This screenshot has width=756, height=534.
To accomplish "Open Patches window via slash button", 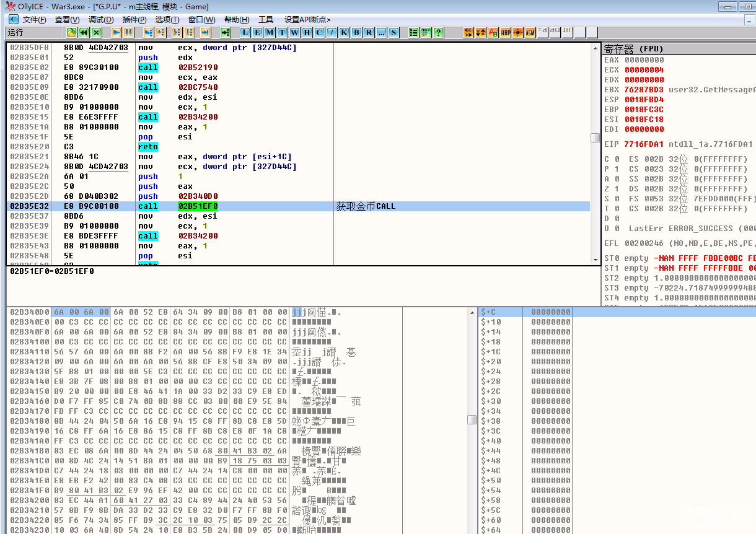I will (x=332, y=32).
